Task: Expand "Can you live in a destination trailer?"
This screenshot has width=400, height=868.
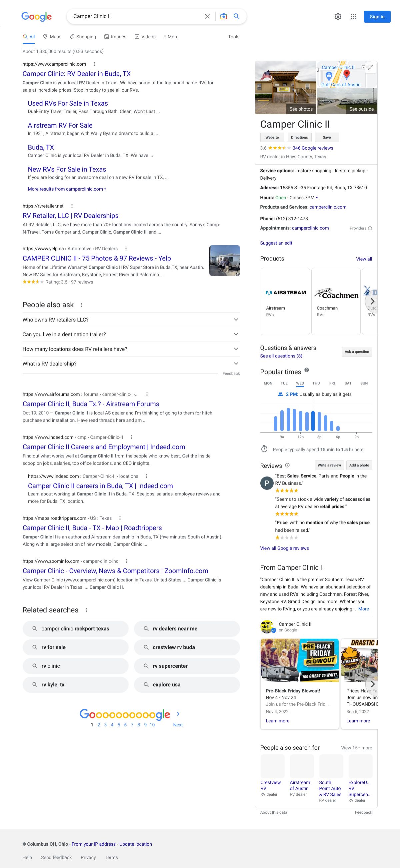Action: pyautogui.click(x=236, y=334)
